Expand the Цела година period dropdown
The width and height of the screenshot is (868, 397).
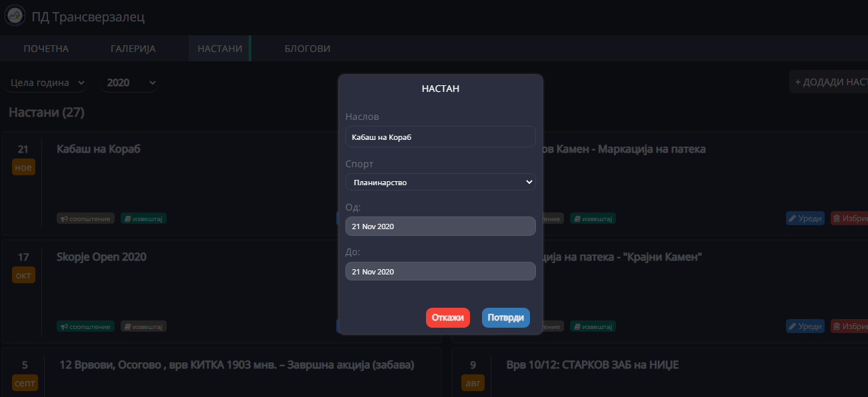click(x=47, y=83)
